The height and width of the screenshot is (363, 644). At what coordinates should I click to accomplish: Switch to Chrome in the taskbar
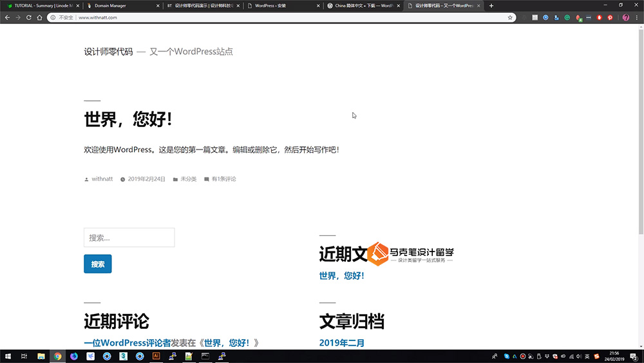coord(57,357)
